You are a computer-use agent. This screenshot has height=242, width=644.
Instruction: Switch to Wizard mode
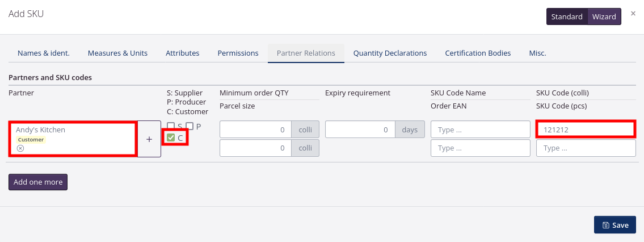tap(604, 16)
